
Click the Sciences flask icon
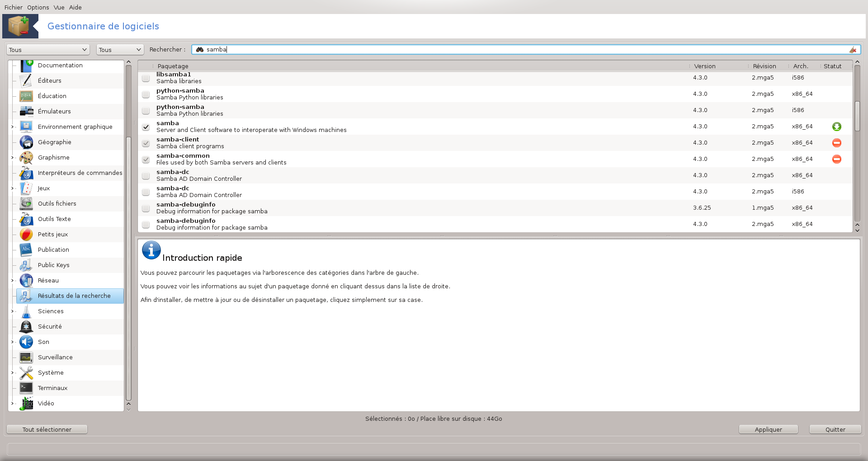click(27, 311)
